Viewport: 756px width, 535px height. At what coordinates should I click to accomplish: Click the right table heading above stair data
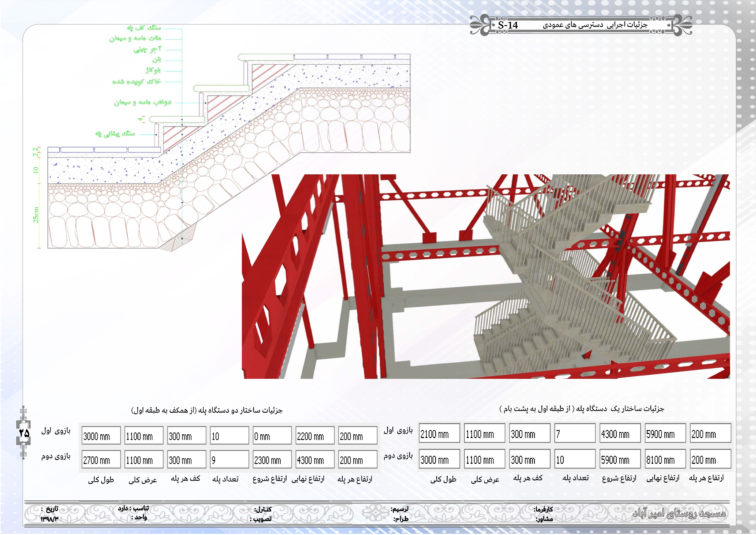tap(582, 409)
